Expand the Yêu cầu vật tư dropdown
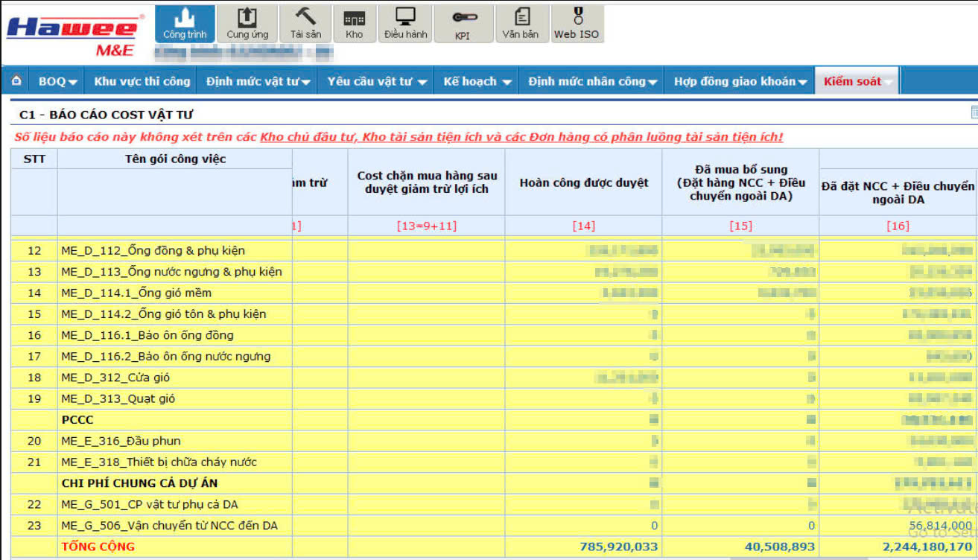 pos(377,82)
